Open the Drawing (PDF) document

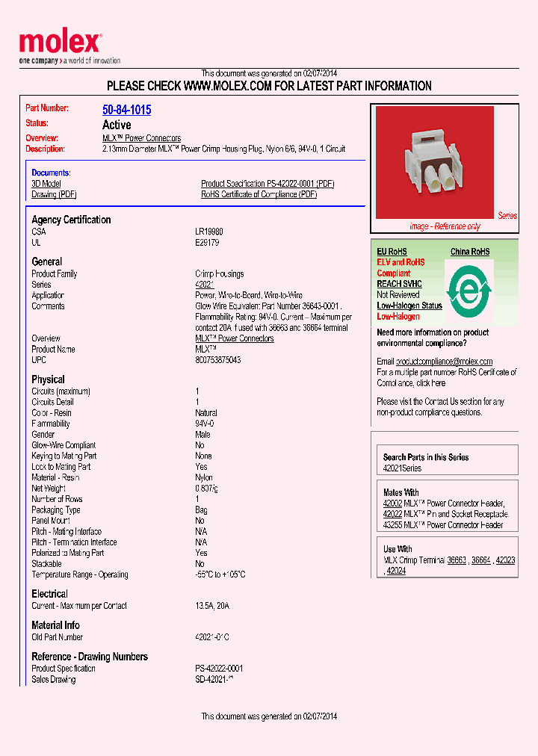point(54,194)
